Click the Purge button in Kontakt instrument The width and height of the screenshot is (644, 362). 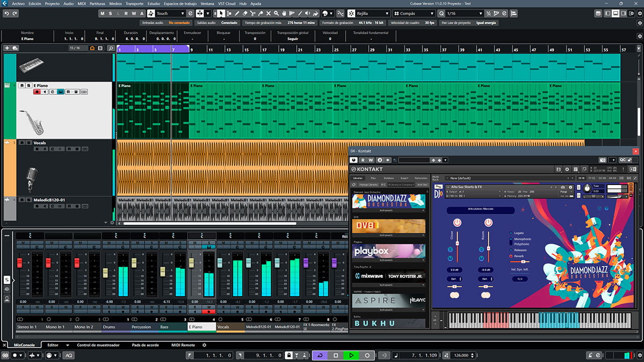point(563,191)
